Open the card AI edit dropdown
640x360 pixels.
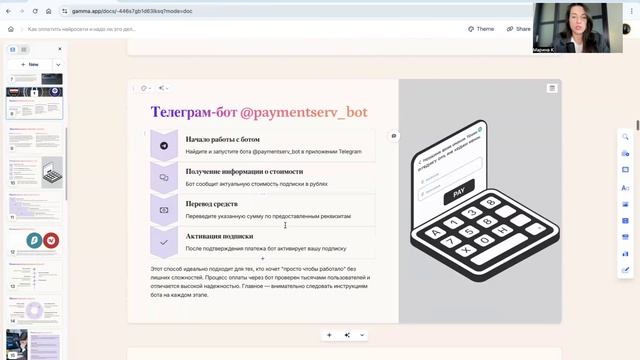(x=163, y=88)
